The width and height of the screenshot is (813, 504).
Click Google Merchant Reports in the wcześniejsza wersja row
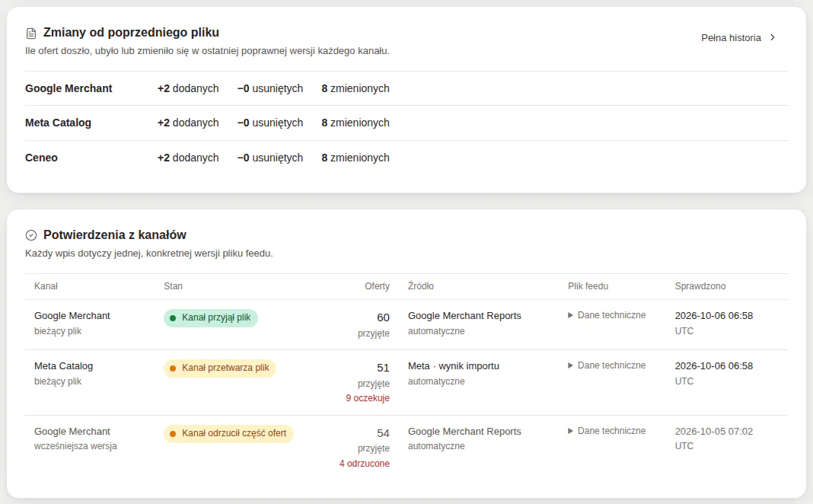464,432
